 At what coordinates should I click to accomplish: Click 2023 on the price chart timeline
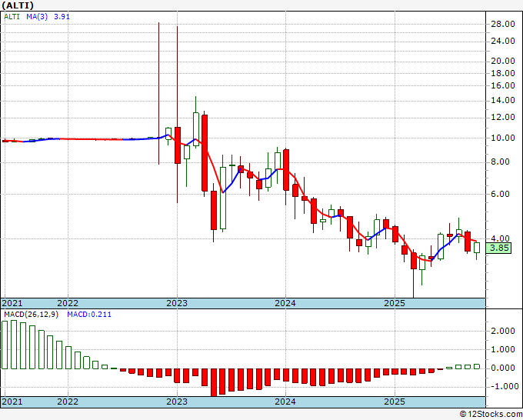[x=177, y=303]
